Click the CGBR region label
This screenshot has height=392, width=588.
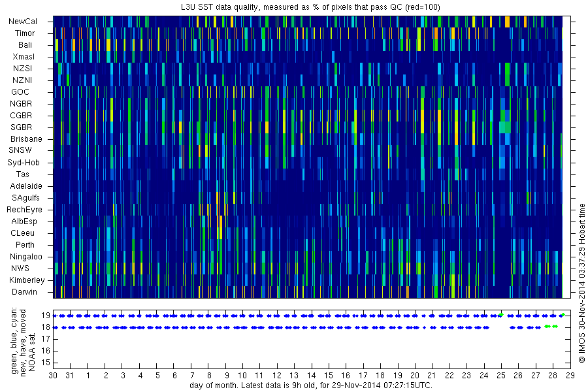(x=21, y=116)
